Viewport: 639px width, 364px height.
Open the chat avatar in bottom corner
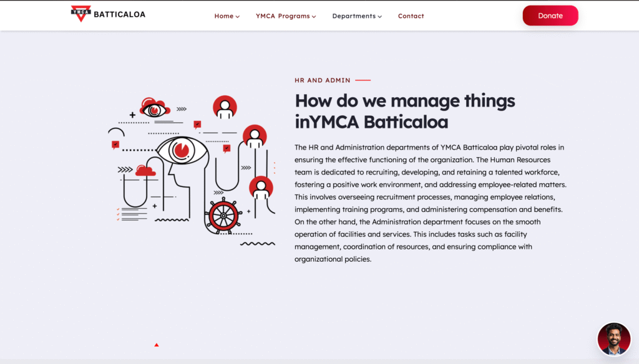pyautogui.click(x=613, y=339)
